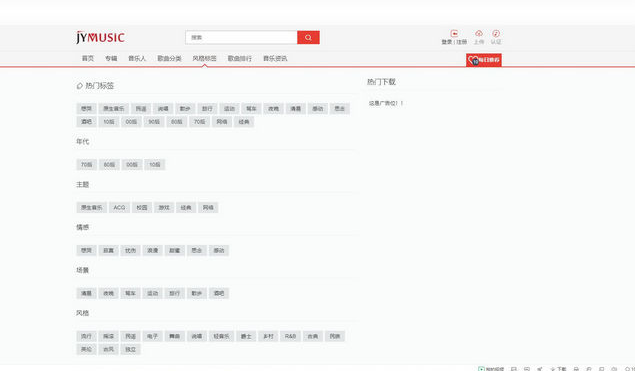
Task: Click the 古典 style tag
Action: [x=313, y=336]
